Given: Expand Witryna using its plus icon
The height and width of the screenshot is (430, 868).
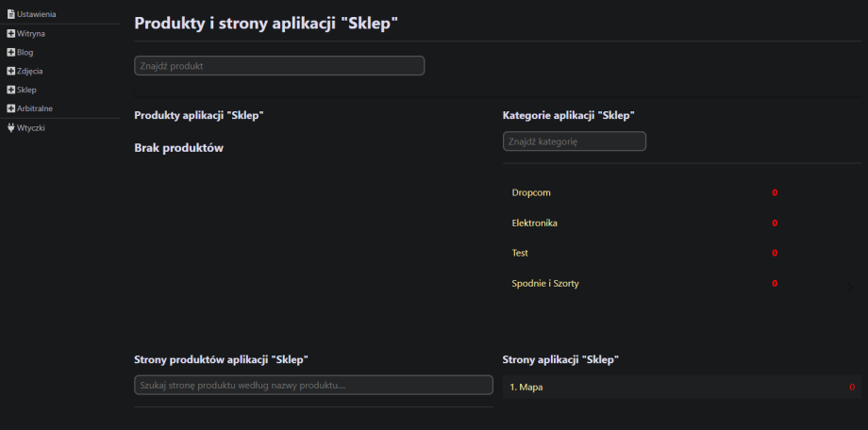Looking at the screenshot, I should click(11, 33).
